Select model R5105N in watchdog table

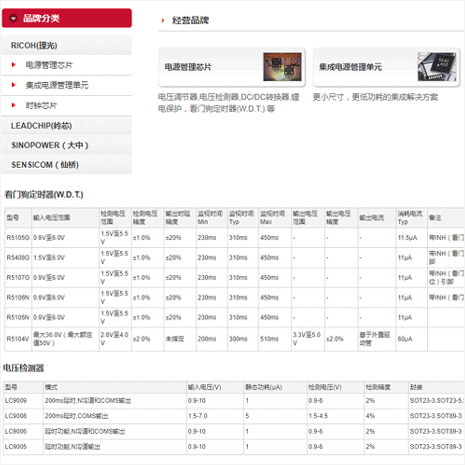click(x=18, y=317)
